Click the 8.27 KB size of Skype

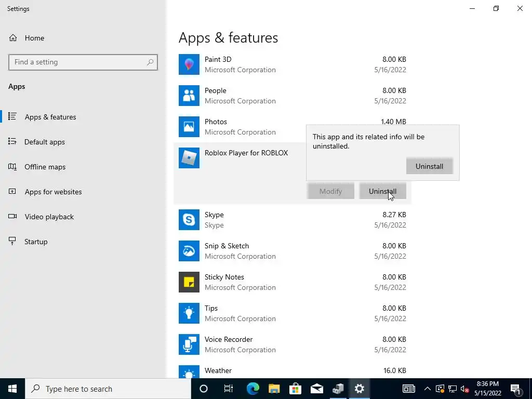394,215
